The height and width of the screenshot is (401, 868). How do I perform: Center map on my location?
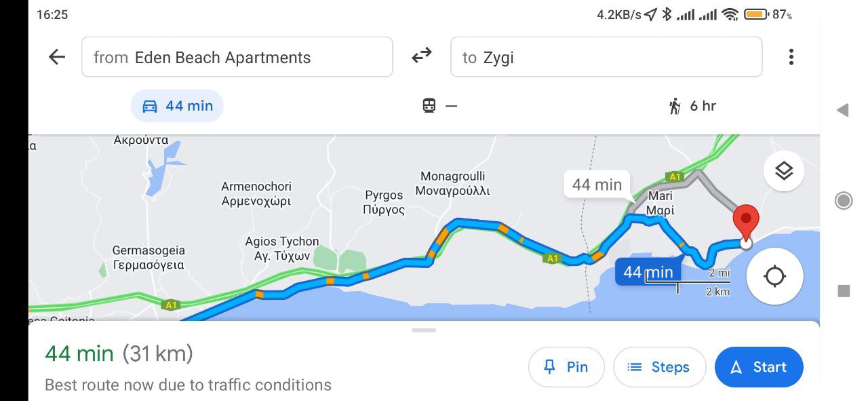tap(774, 276)
